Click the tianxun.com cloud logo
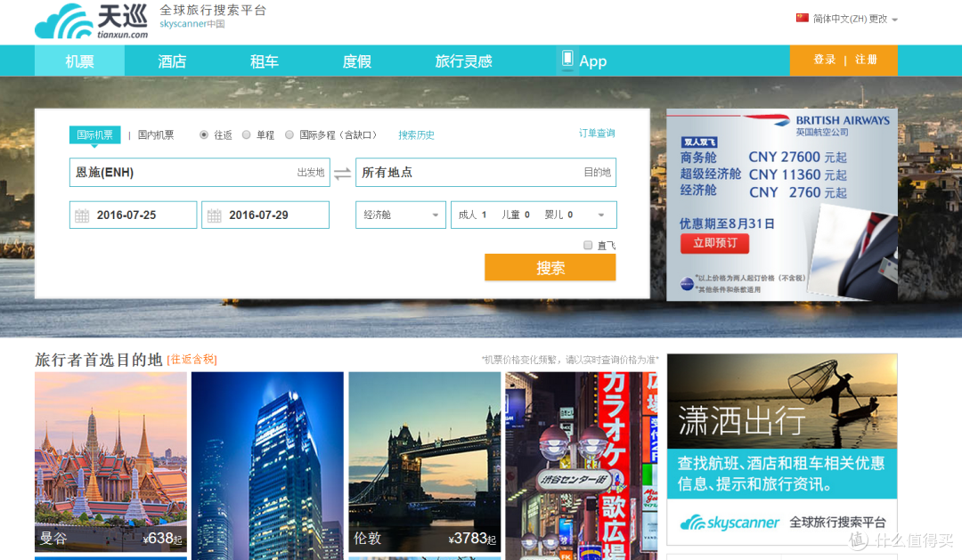 coord(91,21)
